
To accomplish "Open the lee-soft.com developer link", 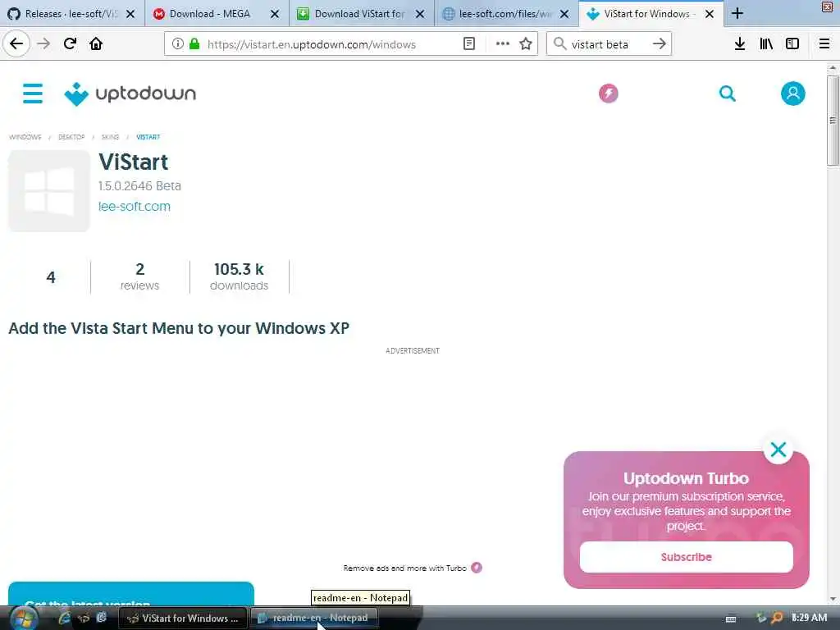I will coord(135,206).
